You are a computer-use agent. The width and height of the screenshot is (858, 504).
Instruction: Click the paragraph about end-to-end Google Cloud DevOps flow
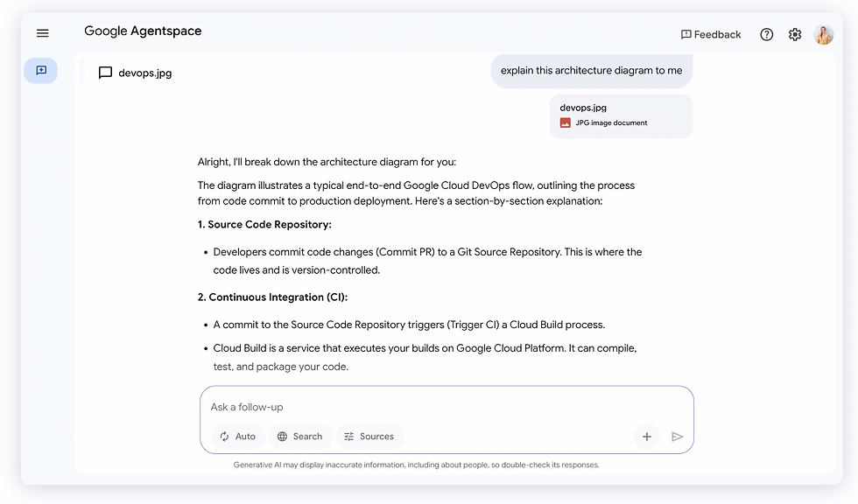(416, 193)
